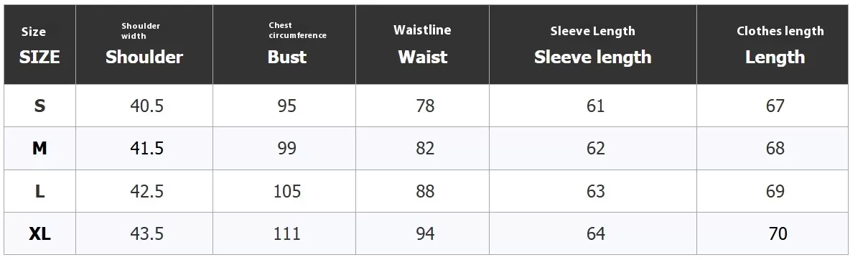Image resolution: width=868 pixels, height=260 pixels.
Task: Click sleeve length value 62
Action: click(x=595, y=149)
